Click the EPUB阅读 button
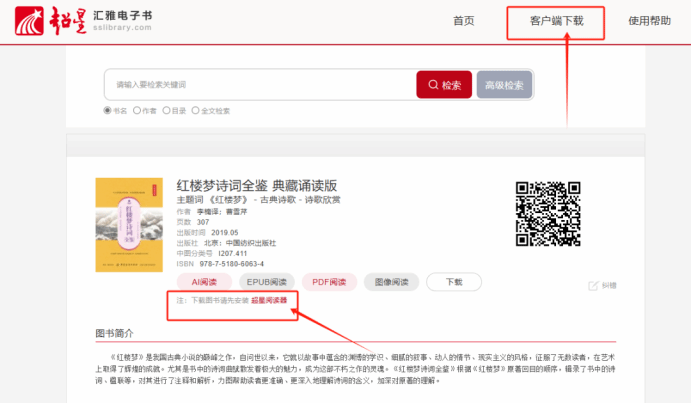Image resolution: width=692 pixels, height=404 pixels. pyautogui.click(x=265, y=282)
